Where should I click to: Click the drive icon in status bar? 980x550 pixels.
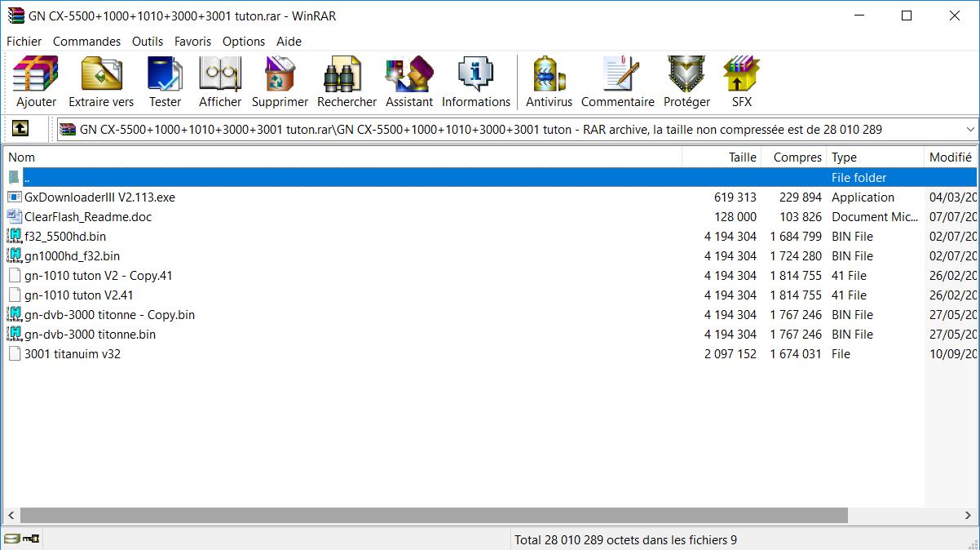pyautogui.click(x=11, y=539)
